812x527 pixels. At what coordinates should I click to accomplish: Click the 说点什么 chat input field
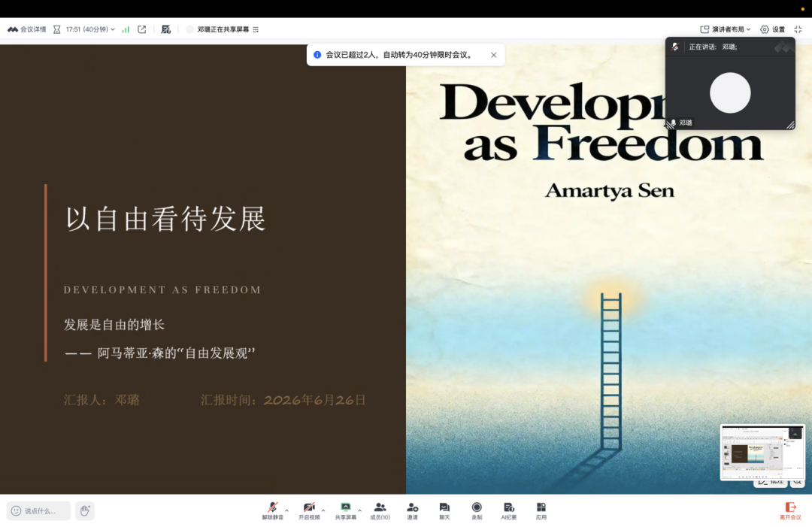(x=39, y=511)
